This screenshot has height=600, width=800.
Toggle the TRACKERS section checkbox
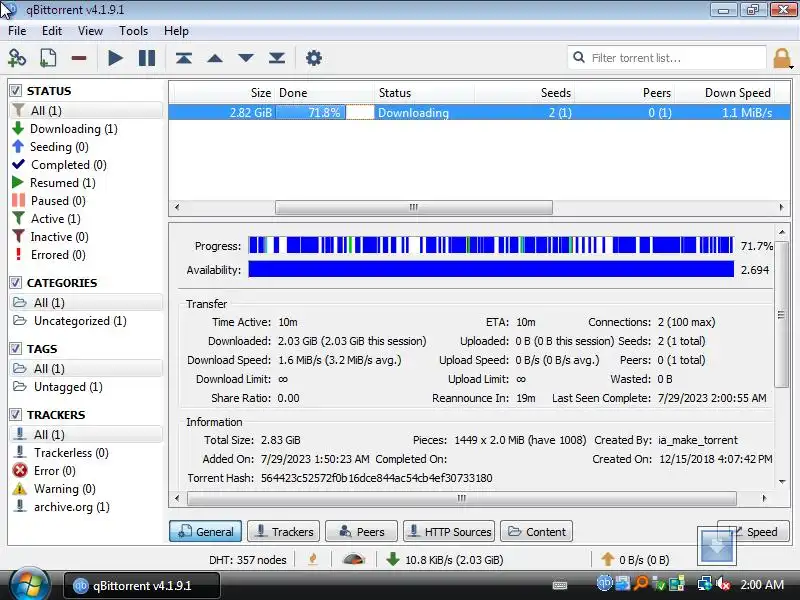(x=16, y=414)
